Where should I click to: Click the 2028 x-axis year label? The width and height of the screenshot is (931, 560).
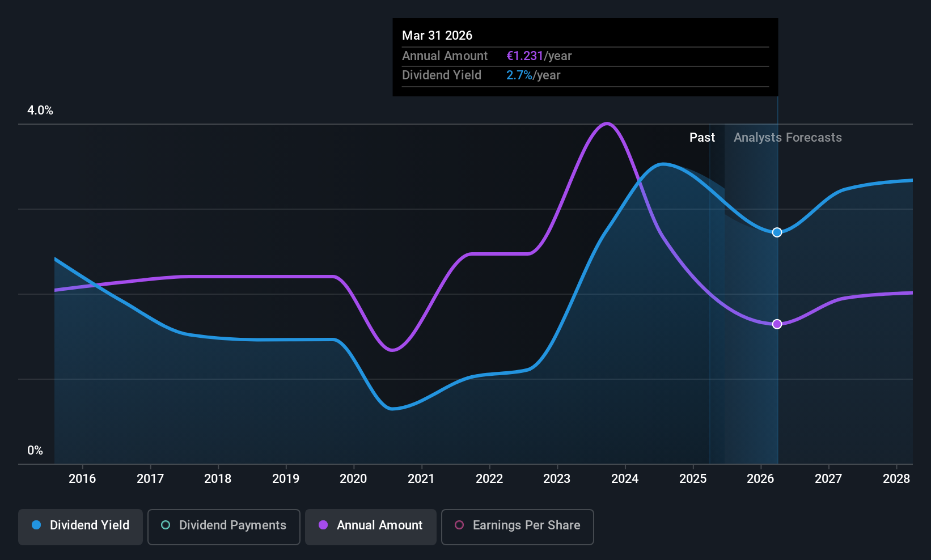896,479
